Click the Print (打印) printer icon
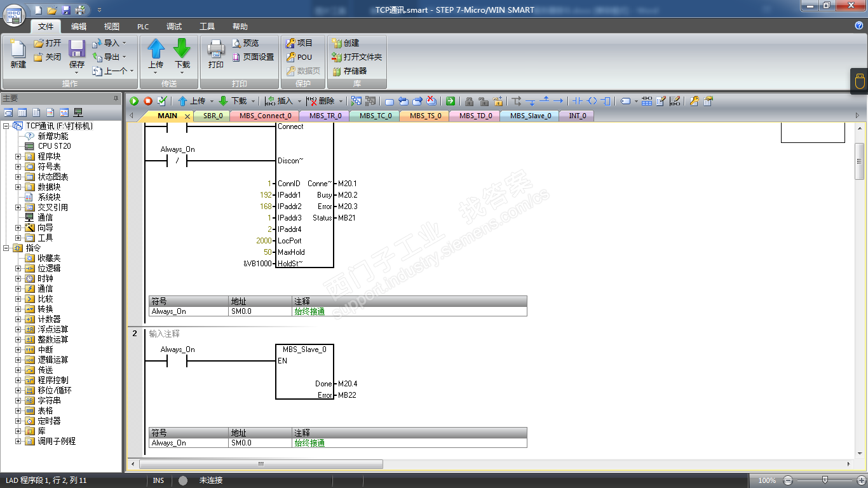Image resolution: width=868 pixels, height=488 pixels. pos(216,49)
